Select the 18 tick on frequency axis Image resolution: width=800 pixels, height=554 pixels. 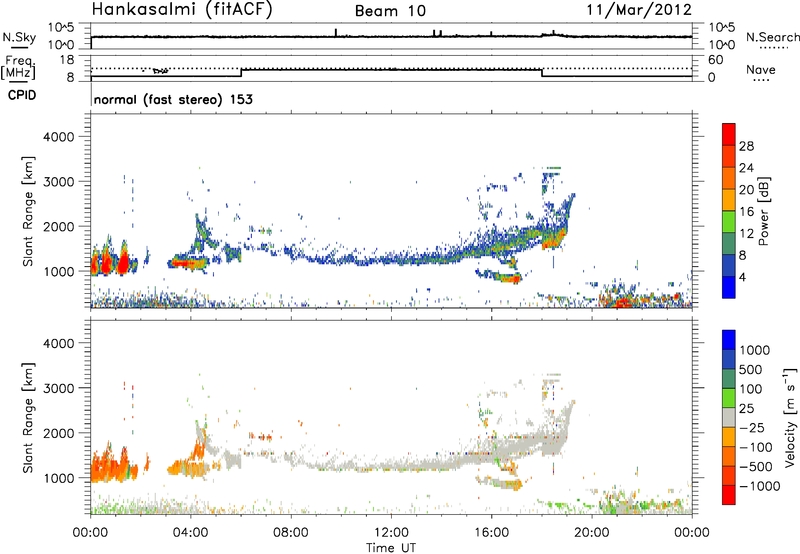(x=68, y=60)
